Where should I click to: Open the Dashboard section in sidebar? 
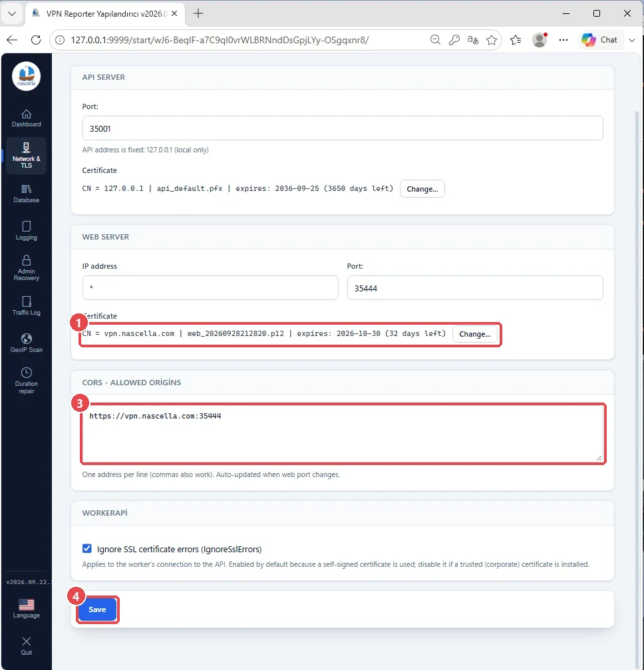(26, 118)
